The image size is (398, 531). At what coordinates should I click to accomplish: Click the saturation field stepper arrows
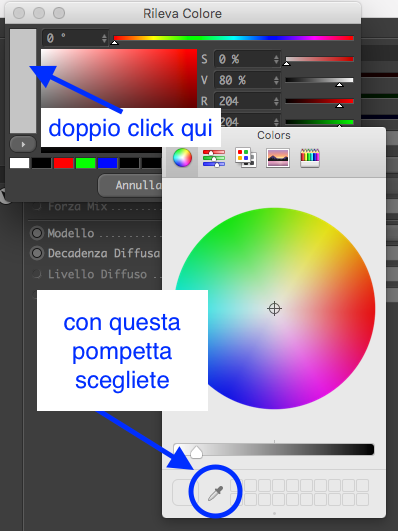[x=276, y=60]
